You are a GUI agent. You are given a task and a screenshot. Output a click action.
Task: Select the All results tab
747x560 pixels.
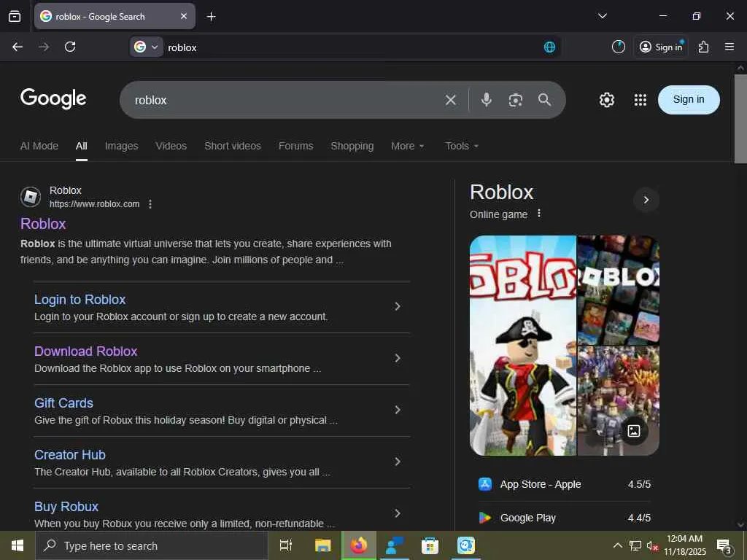pyautogui.click(x=82, y=146)
